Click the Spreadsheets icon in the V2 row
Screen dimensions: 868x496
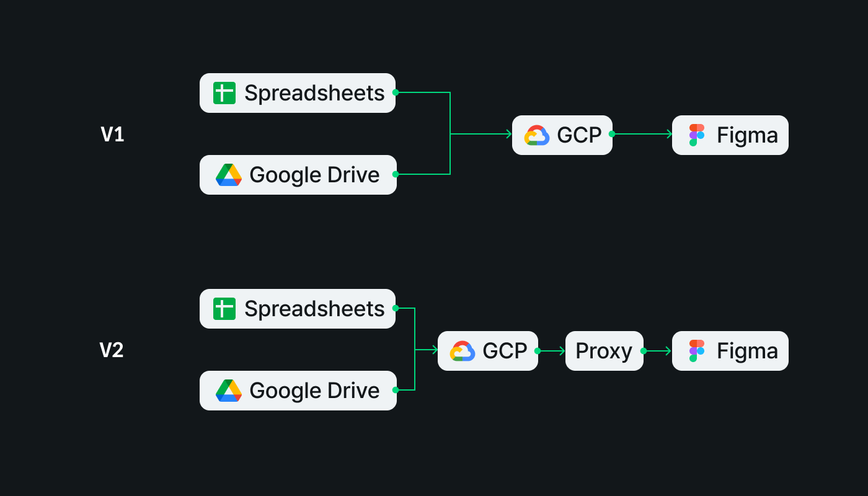[224, 309]
